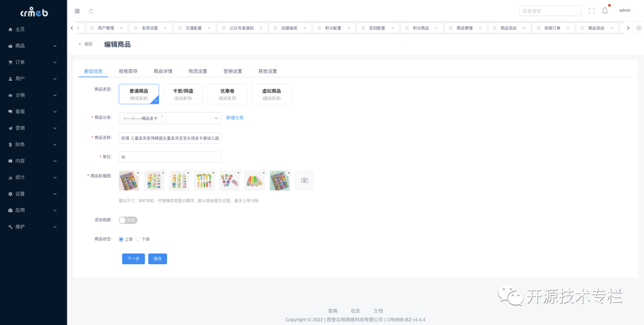Open the 积分商品 page tab
This screenshot has height=325, width=644.
421,29
